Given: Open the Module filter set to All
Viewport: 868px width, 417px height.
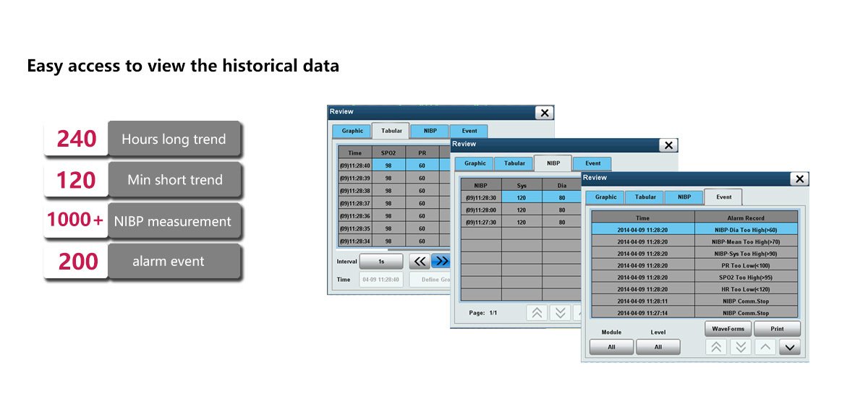Looking at the screenshot, I should tap(611, 347).
